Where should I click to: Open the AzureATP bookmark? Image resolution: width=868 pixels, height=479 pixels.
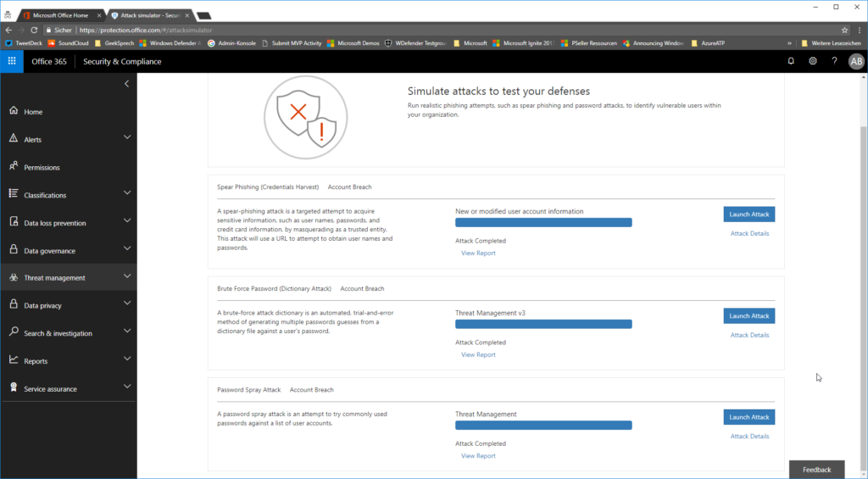click(x=708, y=43)
